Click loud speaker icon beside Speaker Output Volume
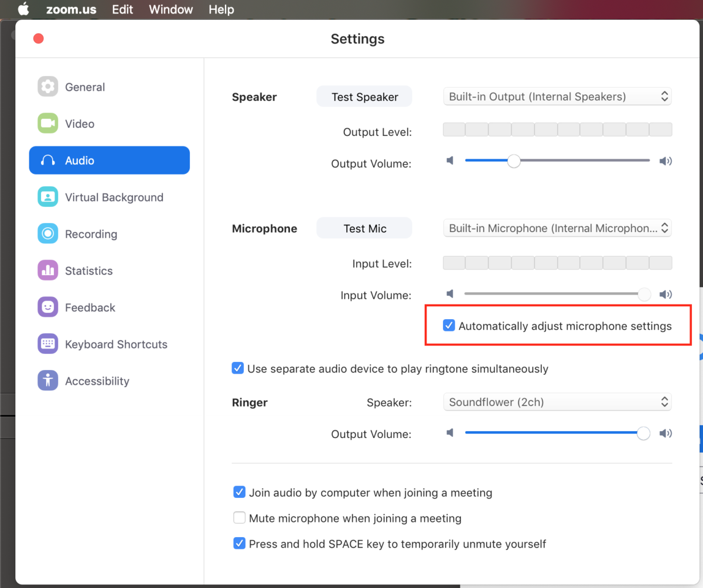 [x=666, y=161]
